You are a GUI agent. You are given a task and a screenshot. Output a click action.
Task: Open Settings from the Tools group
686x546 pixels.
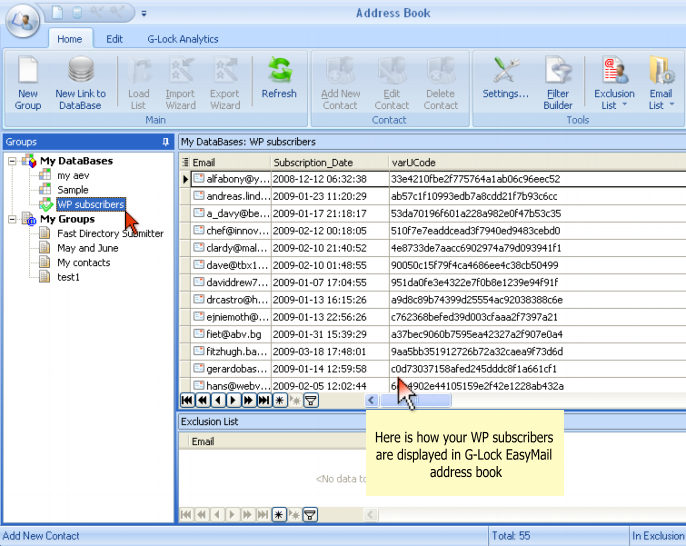click(x=505, y=82)
